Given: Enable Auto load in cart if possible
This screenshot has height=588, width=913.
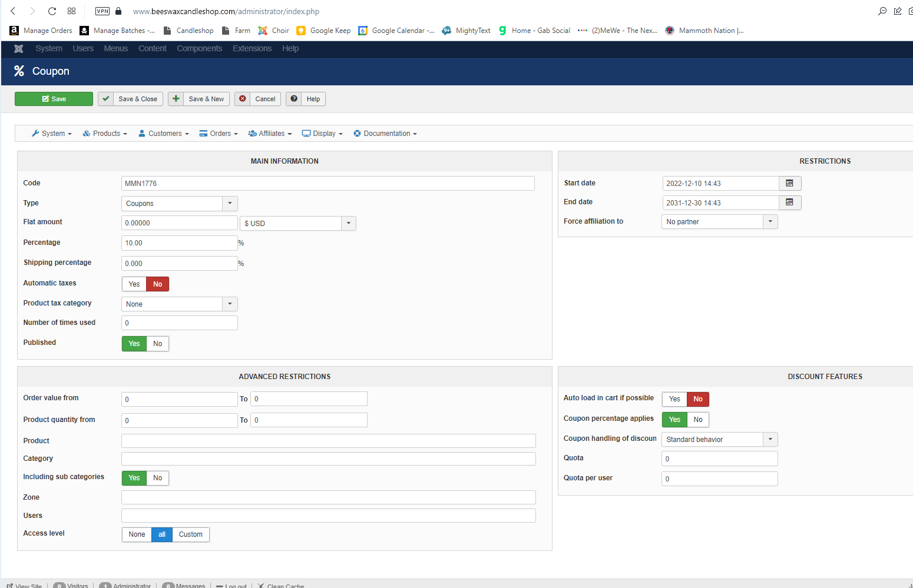Looking at the screenshot, I should point(674,399).
